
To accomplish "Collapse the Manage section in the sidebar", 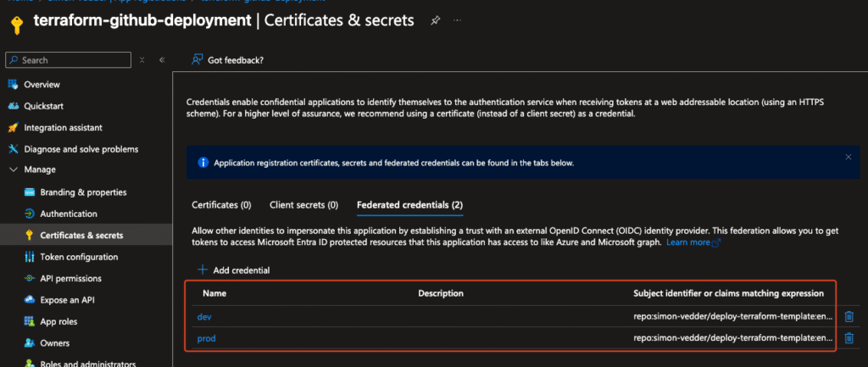I will click(13, 170).
